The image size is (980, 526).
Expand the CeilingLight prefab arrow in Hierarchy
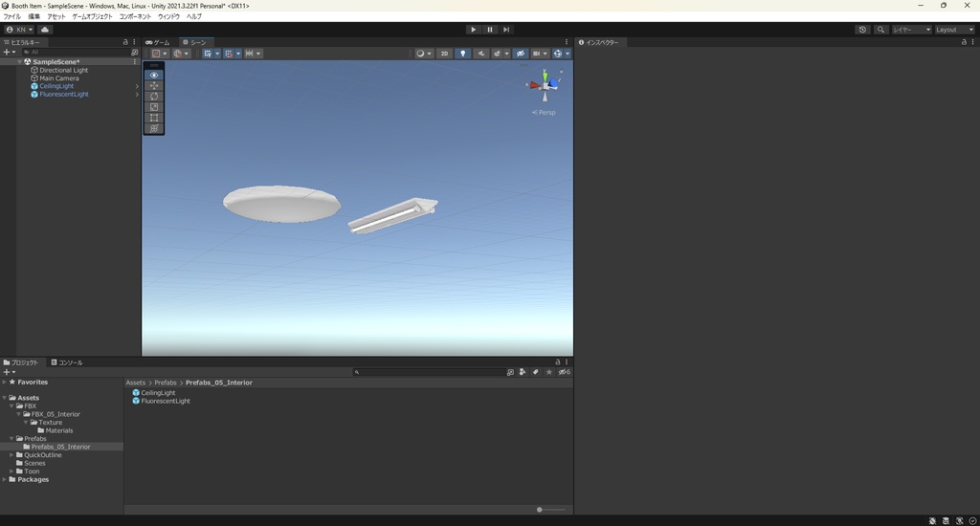click(x=137, y=86)
